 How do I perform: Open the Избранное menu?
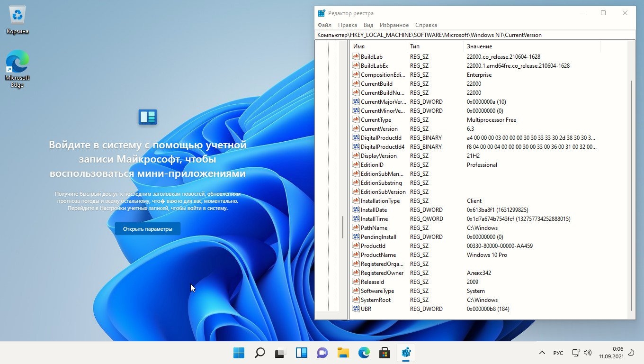pyautogui.click(x=394, y=25)
